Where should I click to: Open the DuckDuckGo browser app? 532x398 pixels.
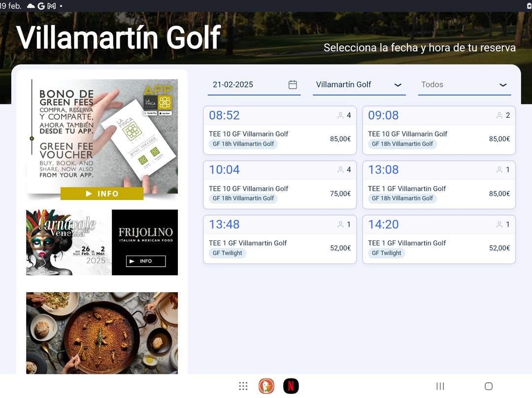(266, 386)
